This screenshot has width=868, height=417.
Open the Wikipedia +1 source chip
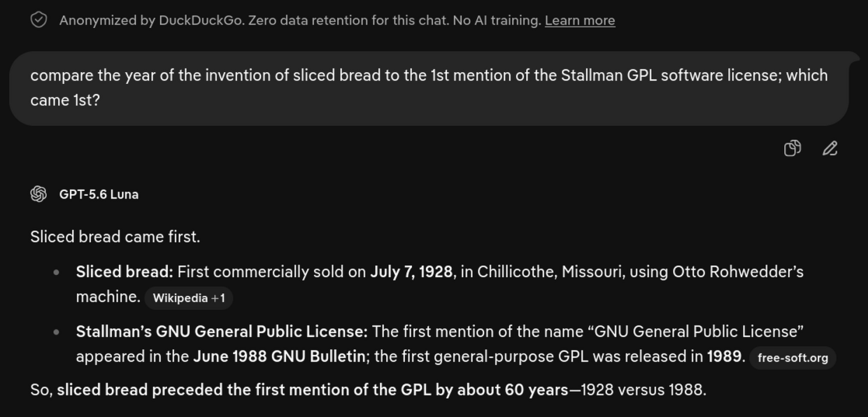coord(189,298)
